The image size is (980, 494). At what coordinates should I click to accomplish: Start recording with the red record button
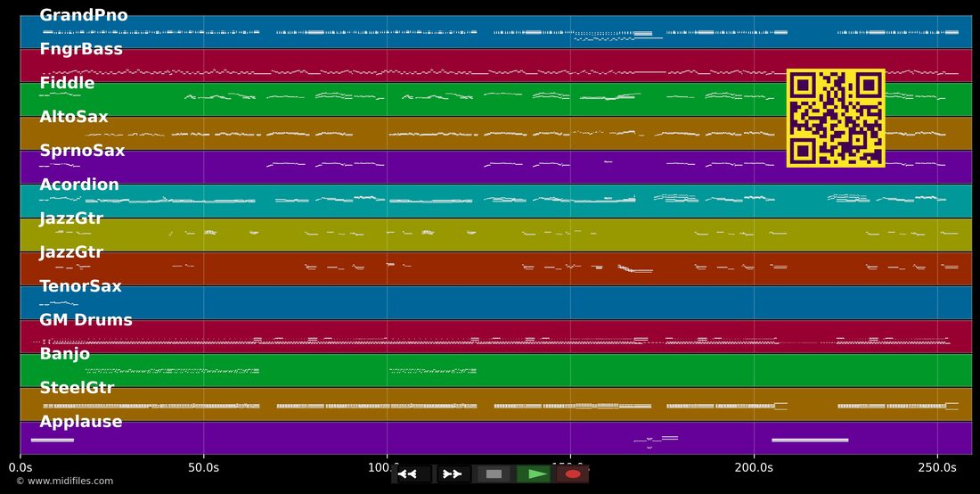pos(573,474)
